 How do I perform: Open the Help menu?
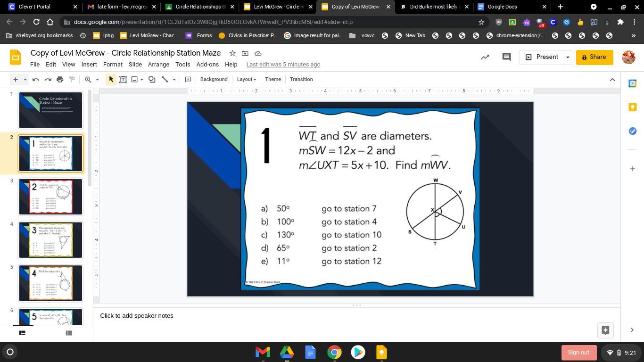[231, 65]
